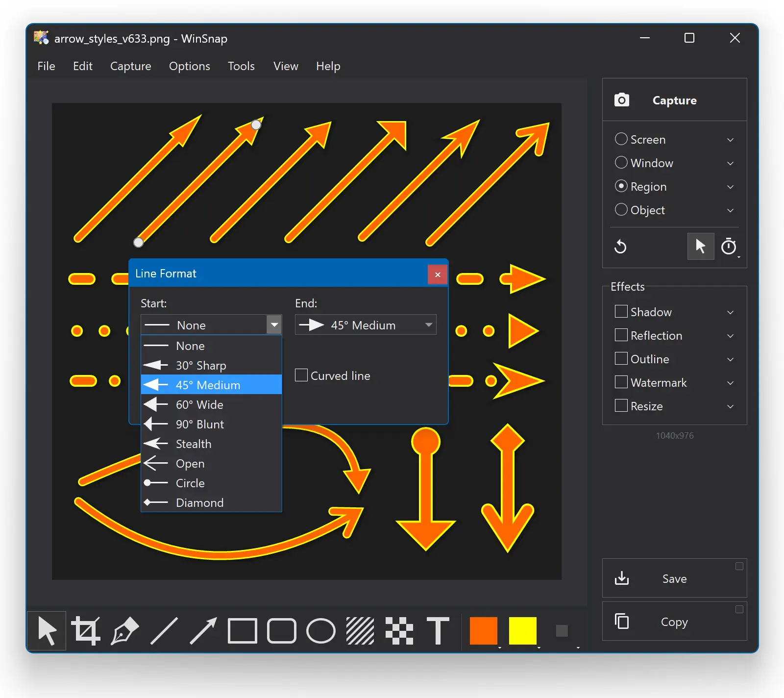Click the repeat last capture icon
This screenshot has height=698, width=784.
click(x=620, y=246)
